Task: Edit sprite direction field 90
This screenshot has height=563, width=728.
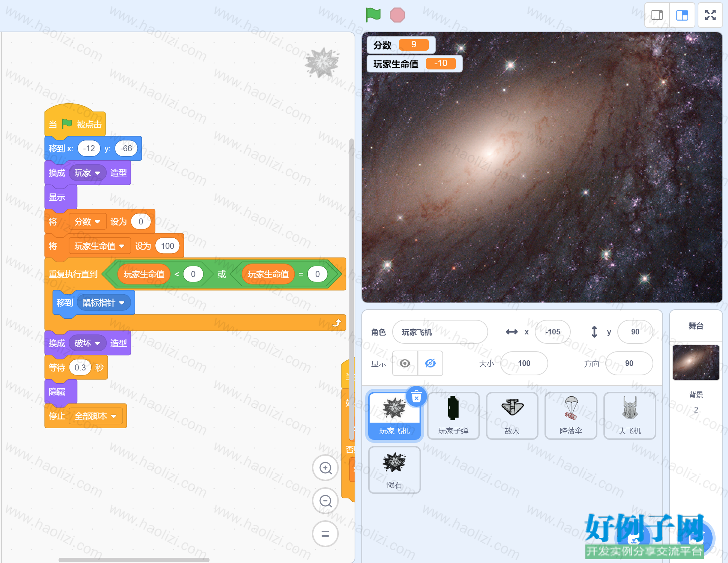Action: (629, 363)
